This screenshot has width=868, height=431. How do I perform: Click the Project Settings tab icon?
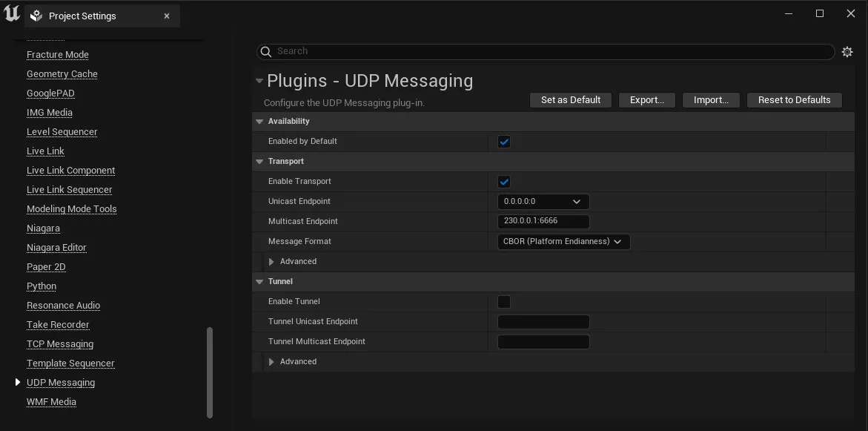tap(36, 16)
